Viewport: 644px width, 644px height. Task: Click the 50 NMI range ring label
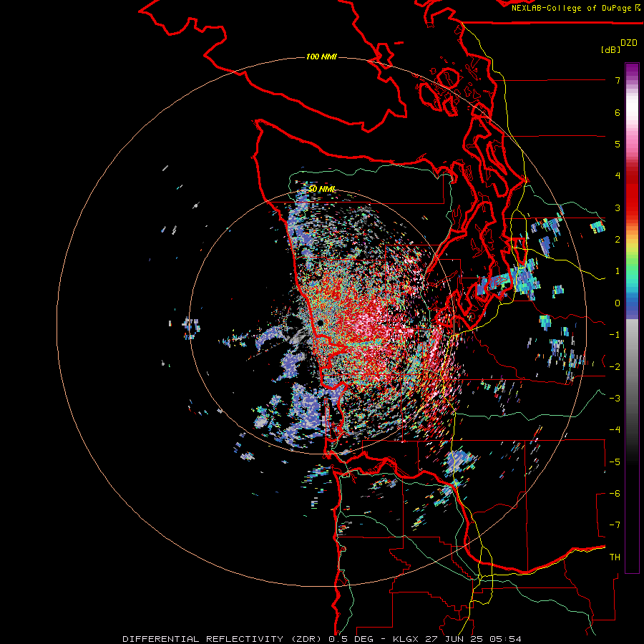[x=321, y=189]
